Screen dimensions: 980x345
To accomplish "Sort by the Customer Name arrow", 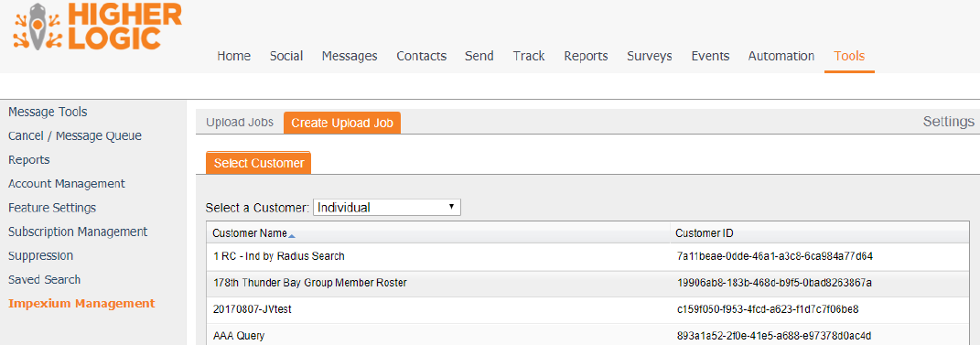I will click(292, 235).
